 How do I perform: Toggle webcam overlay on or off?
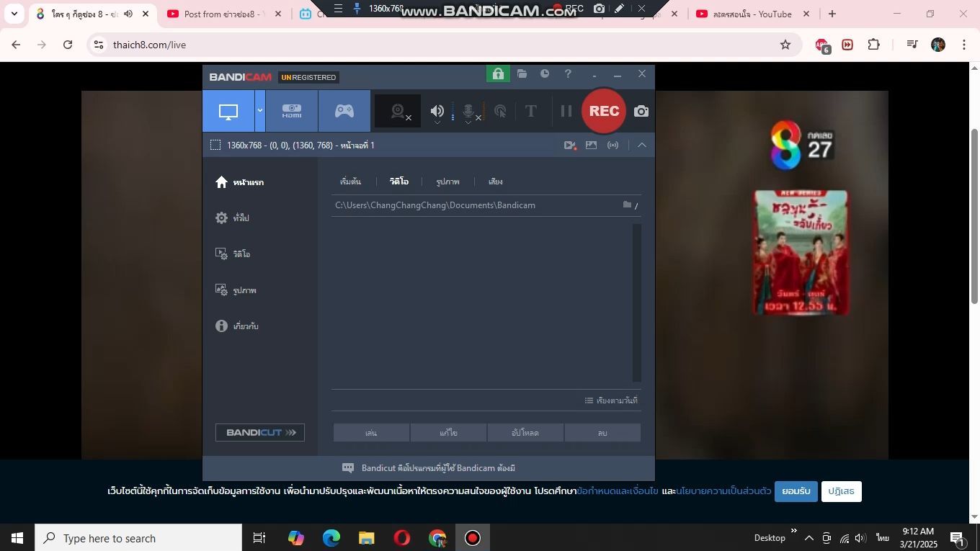pyautogui.click(x=398, y=112)
